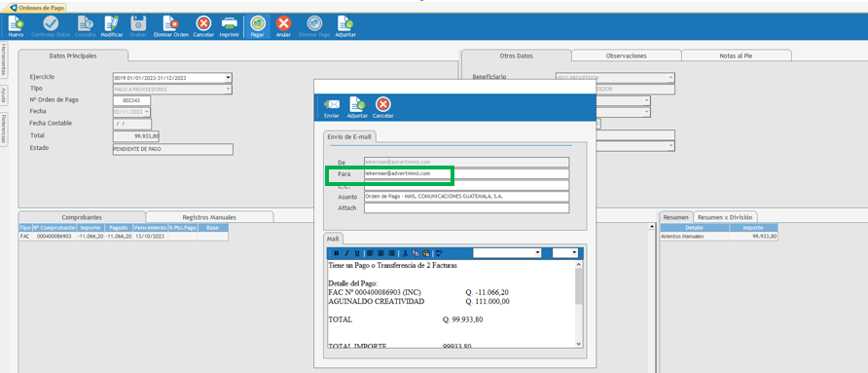868x373 pixels.
Task: Click the C.C. input field
Action: coord(466,186)
